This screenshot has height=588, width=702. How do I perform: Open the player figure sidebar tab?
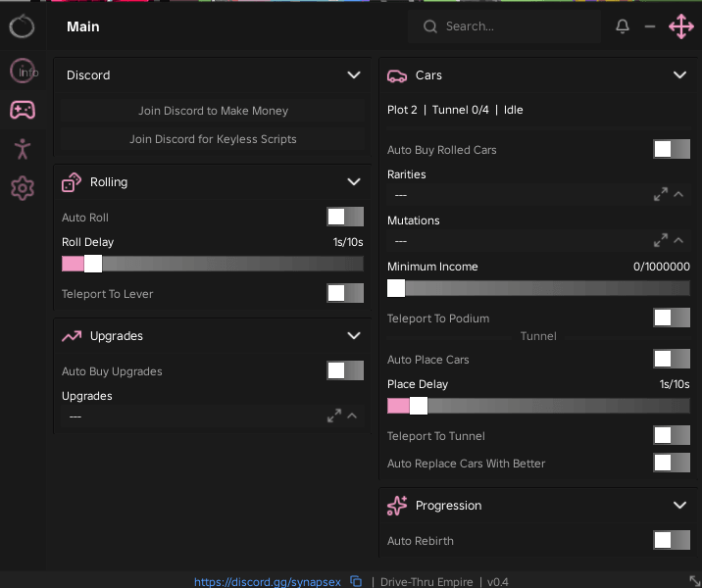pyautogui.click(x=23, y=149)
